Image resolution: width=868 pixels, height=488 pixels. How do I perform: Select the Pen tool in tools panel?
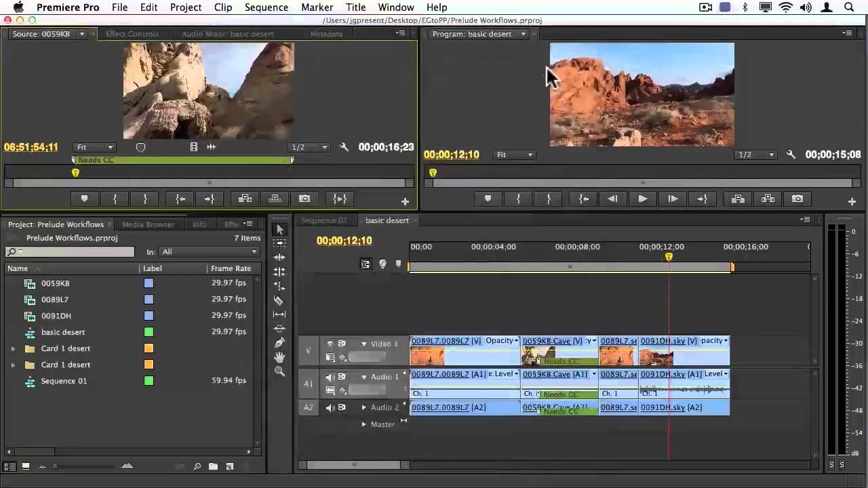(279, 343)
